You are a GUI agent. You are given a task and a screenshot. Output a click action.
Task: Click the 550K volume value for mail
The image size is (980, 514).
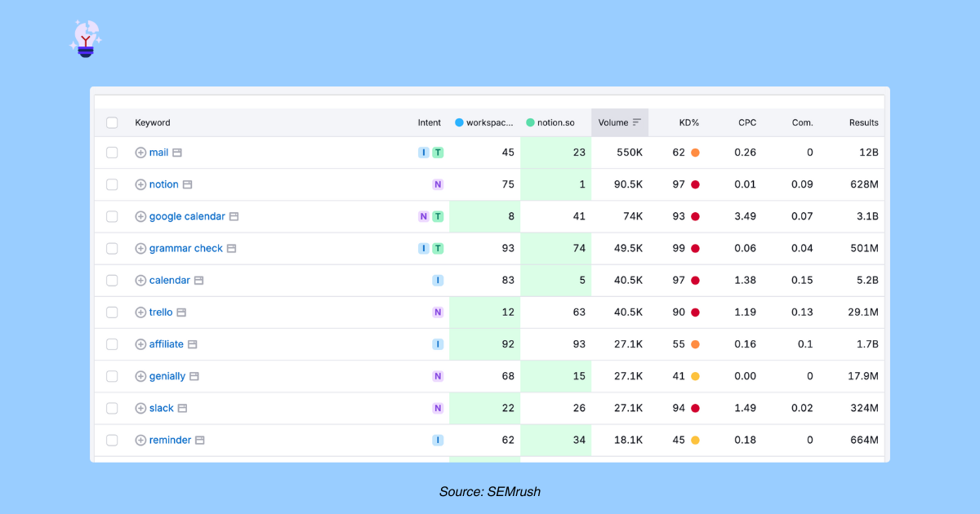[x=630, y=153]
